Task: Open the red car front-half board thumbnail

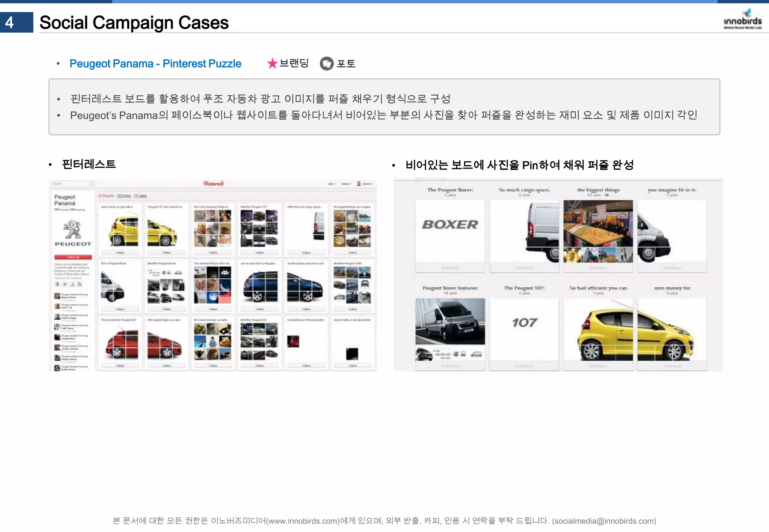Action: 166,342
